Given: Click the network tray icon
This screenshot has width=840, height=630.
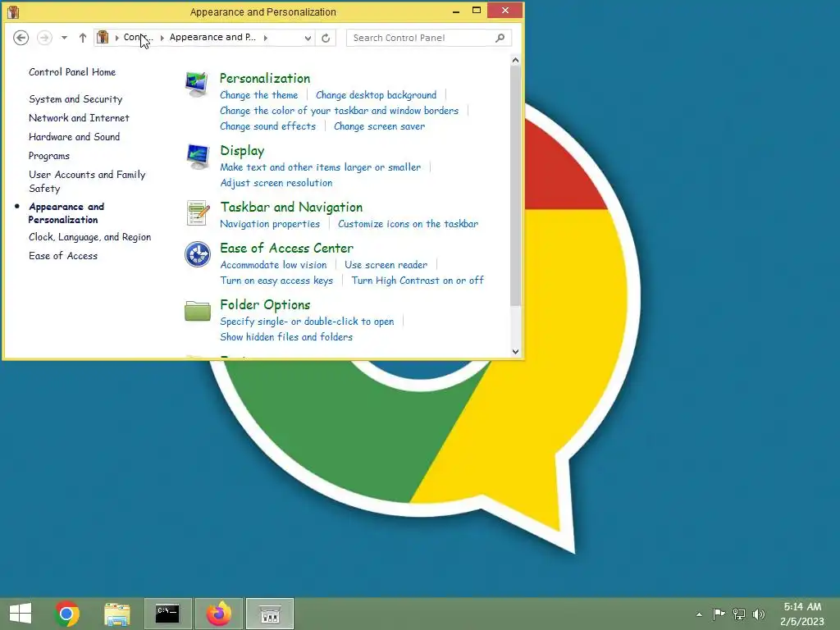Looking at the screenshot, I should coord(739,614).
